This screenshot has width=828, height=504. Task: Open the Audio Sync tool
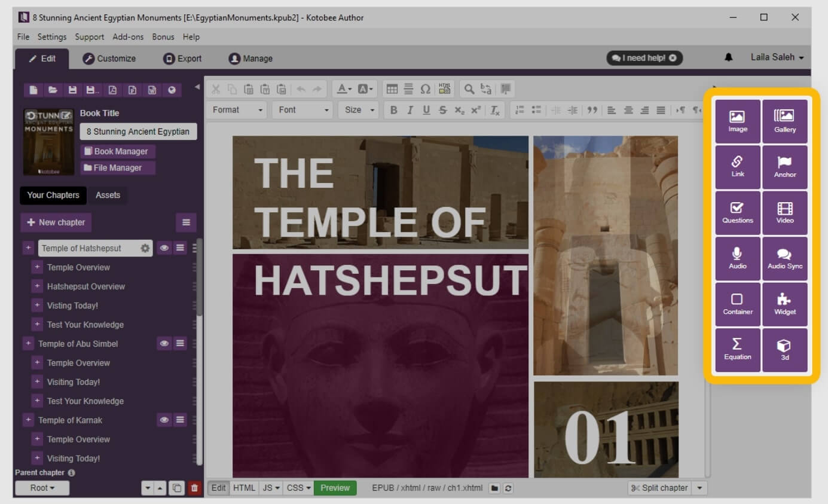784,258
